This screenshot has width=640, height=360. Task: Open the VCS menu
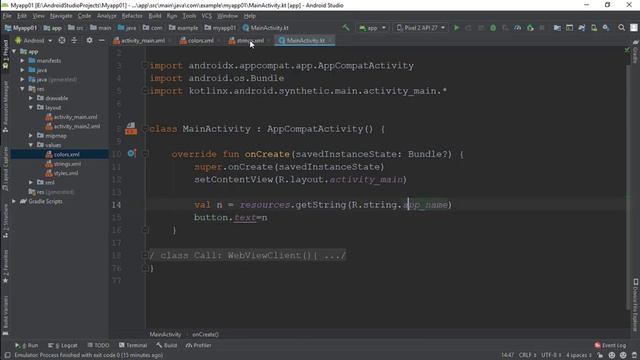click(x=207, y=16)
